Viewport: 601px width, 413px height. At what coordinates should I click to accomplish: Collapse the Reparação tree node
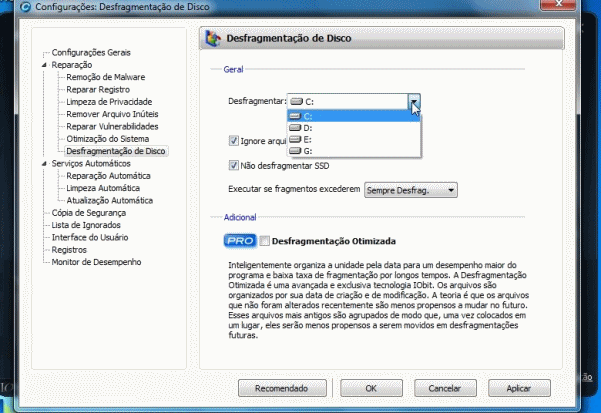(x=44, y=65)
